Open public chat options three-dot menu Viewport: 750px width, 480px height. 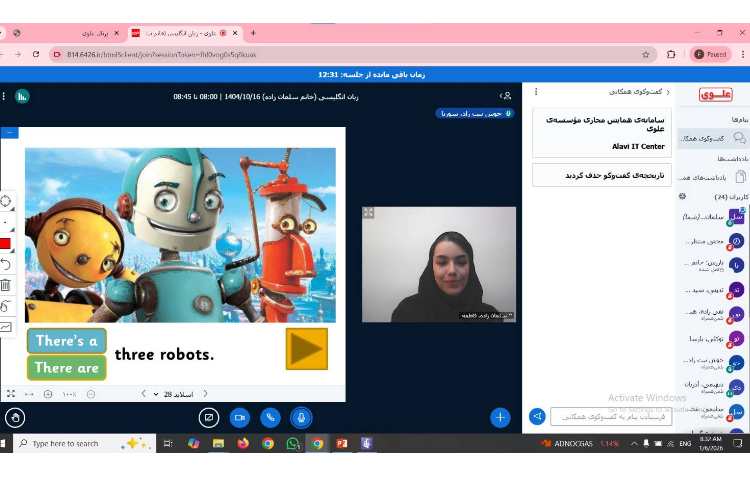click(536, 91)
